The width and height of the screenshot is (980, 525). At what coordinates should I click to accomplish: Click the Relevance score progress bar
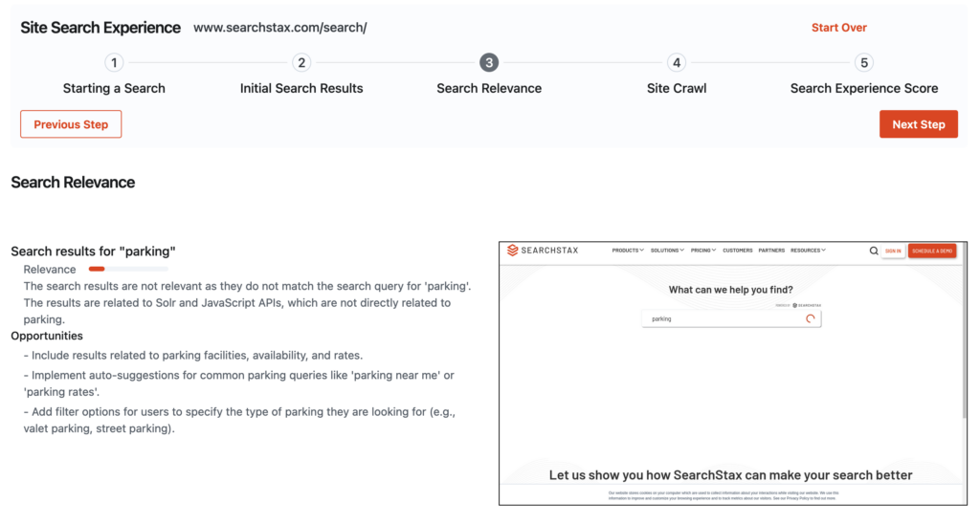coord(128,270)
